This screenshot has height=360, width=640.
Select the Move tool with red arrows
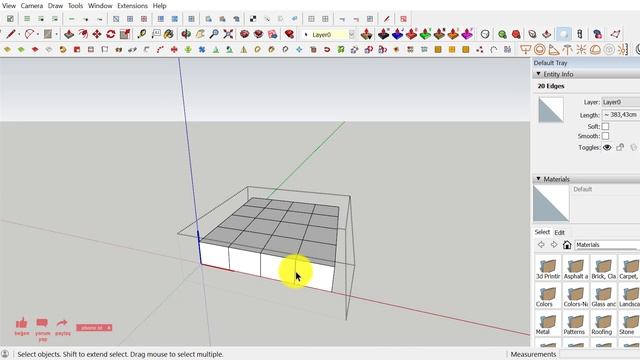(97, 34)
